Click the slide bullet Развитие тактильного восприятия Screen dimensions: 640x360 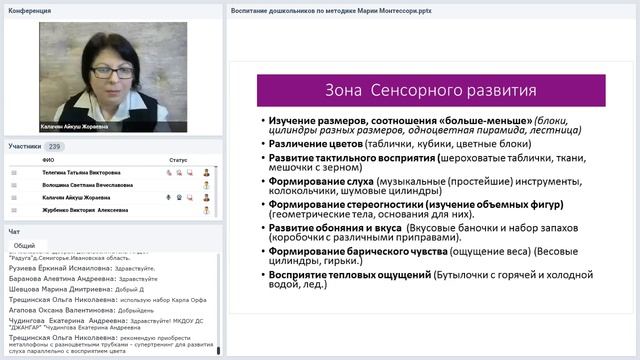pyautogui.click(x=427, y=162)
